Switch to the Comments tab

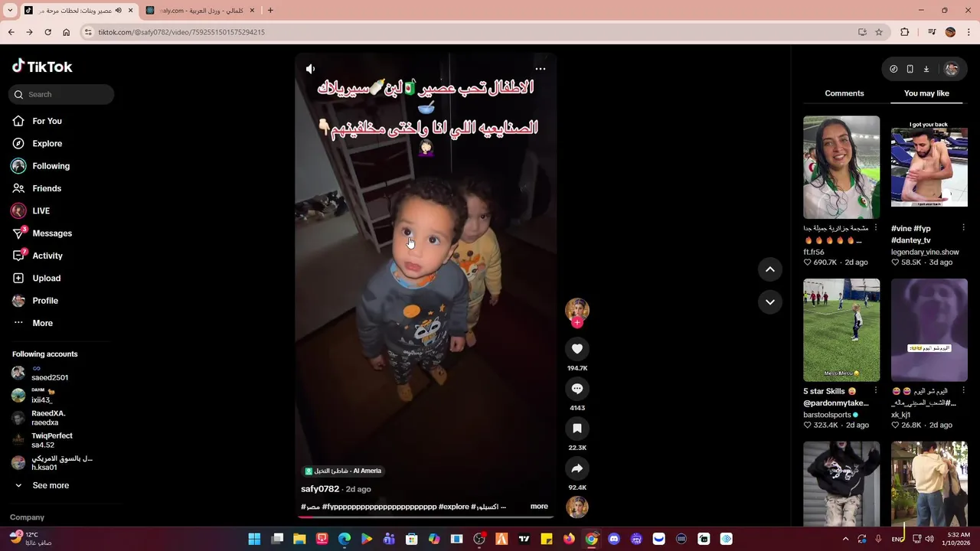coord(844,93)
